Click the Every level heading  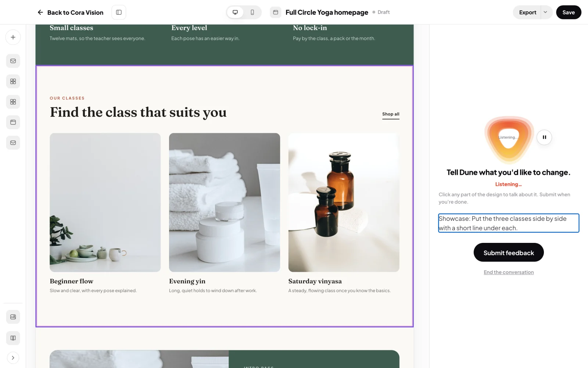189,28
